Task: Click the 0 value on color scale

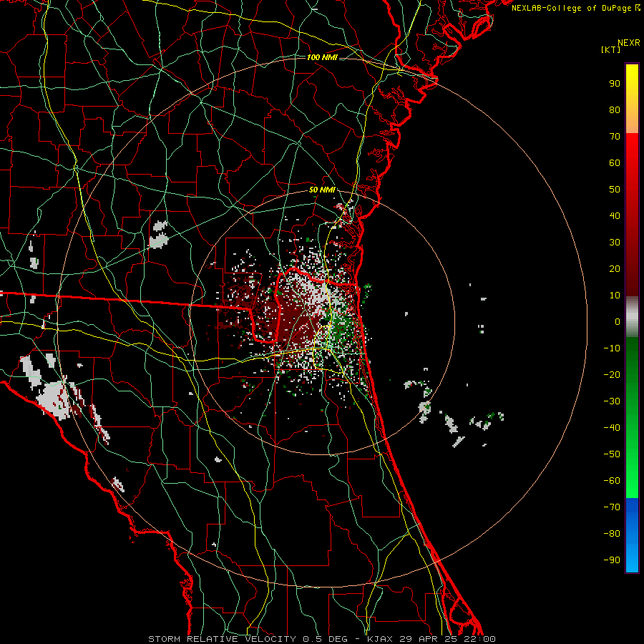Action: [618, 322]
